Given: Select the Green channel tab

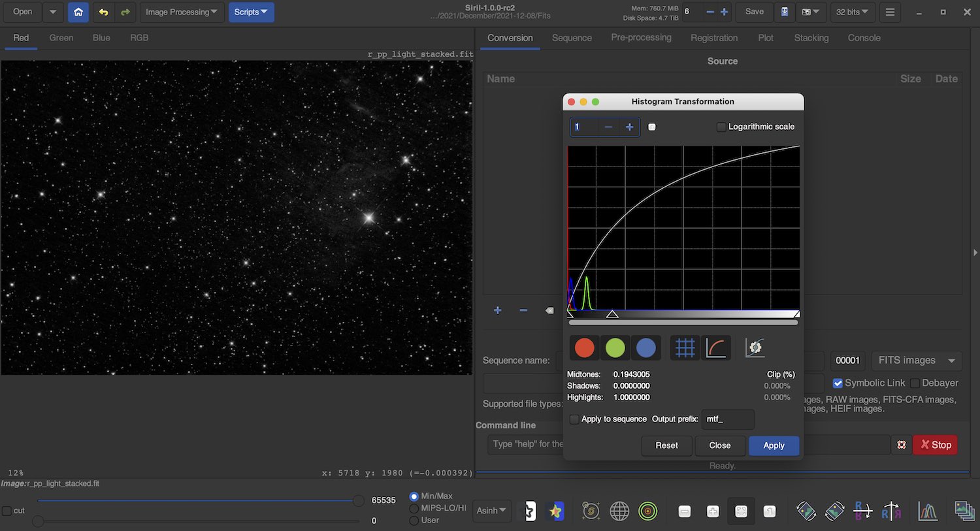Looking at the screenshot, I should tap(61, 38).
